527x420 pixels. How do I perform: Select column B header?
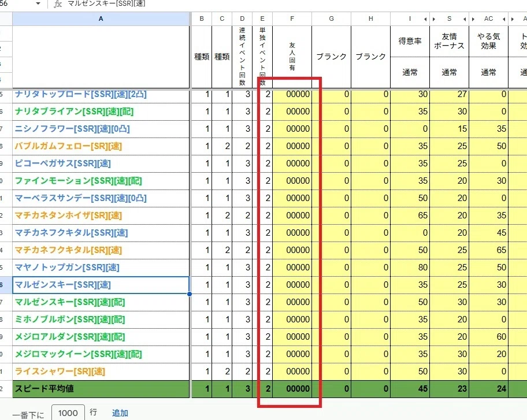coord(202,19)
